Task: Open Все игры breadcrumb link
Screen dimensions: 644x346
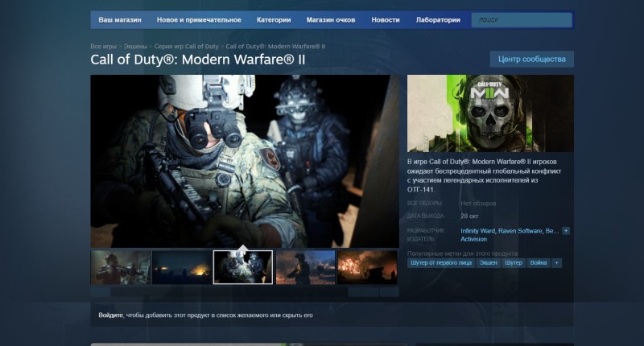Action: [104, 47]
